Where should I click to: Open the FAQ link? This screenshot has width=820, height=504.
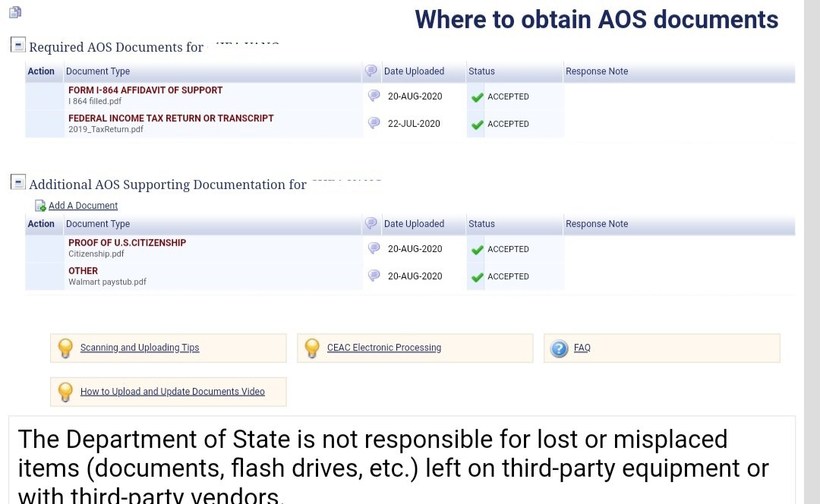point(582,348)
